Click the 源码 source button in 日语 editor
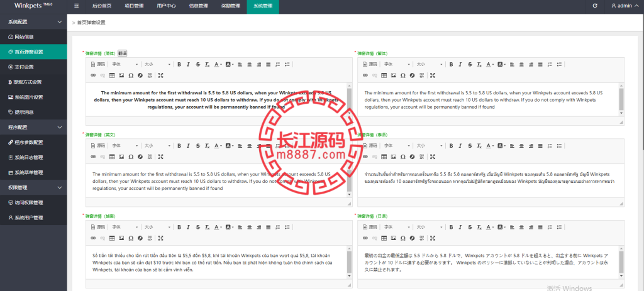The height and width of the screenshot is (291, 644). tap(370, 227)
